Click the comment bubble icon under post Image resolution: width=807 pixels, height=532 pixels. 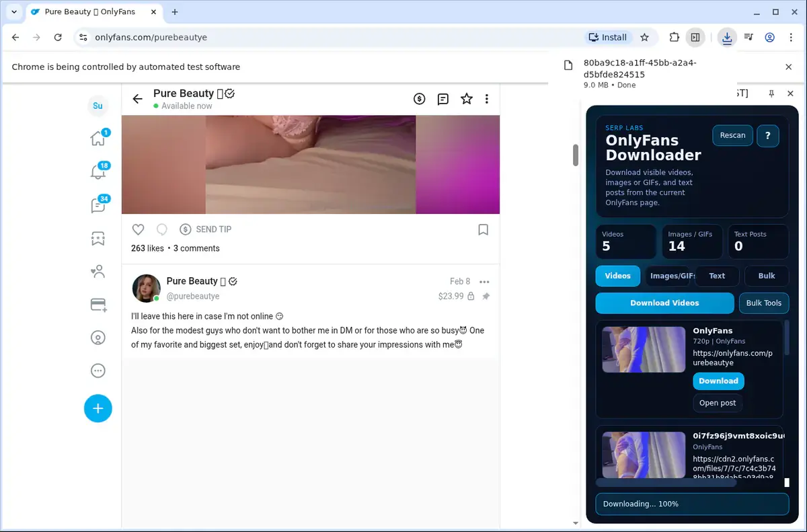tap(161, 229)
